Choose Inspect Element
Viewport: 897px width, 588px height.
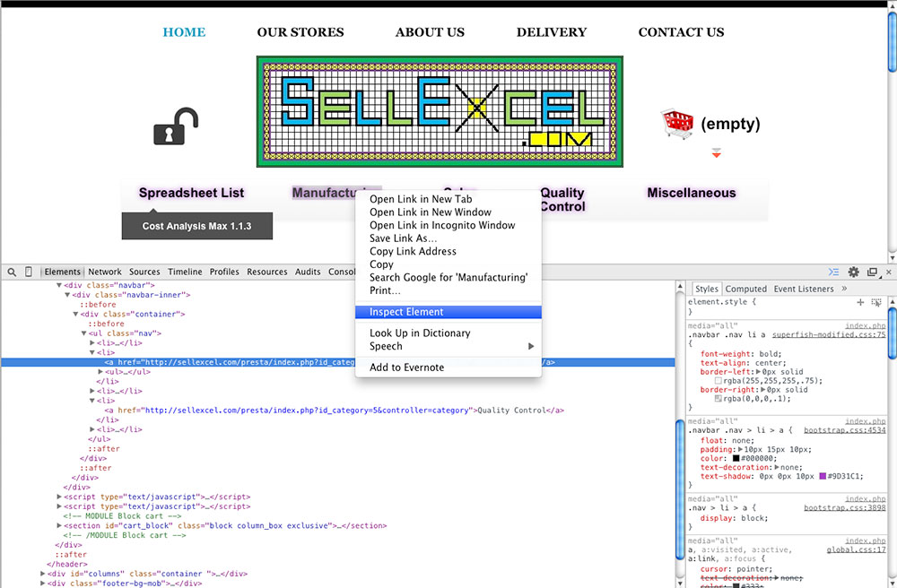pos(448,312)
